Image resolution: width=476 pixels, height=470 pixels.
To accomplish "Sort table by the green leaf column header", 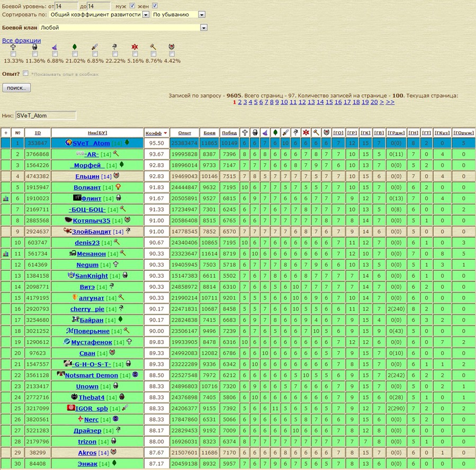I will click(275, 132).
